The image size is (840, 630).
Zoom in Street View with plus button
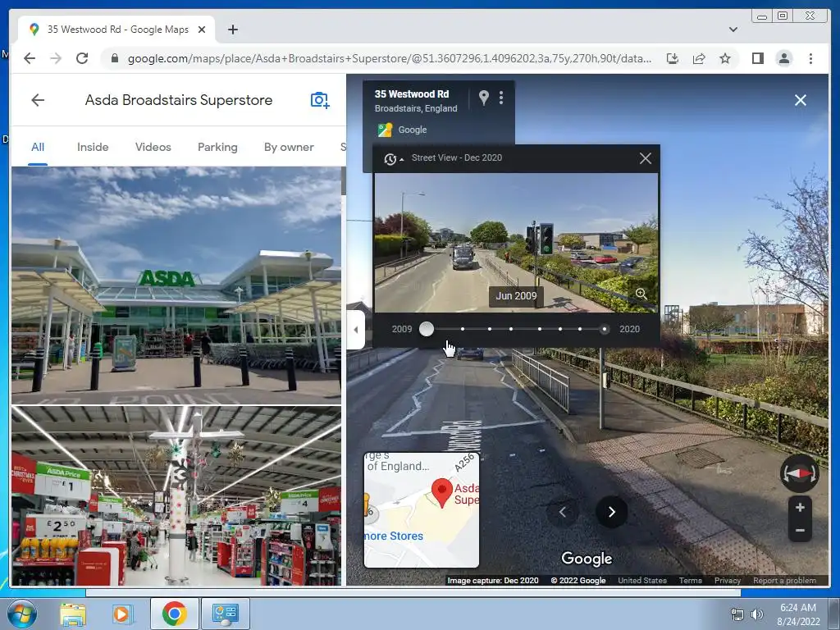(x=800, y=508)
